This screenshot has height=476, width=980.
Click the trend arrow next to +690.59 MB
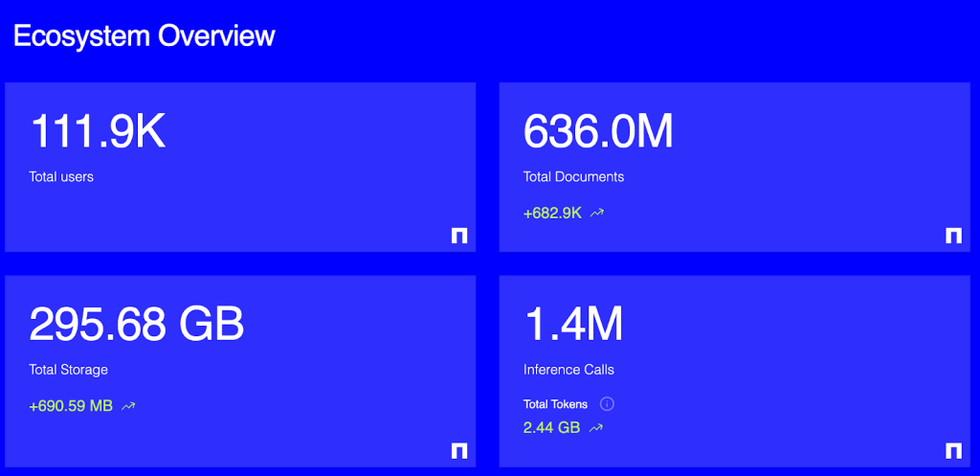click(128, 406)
